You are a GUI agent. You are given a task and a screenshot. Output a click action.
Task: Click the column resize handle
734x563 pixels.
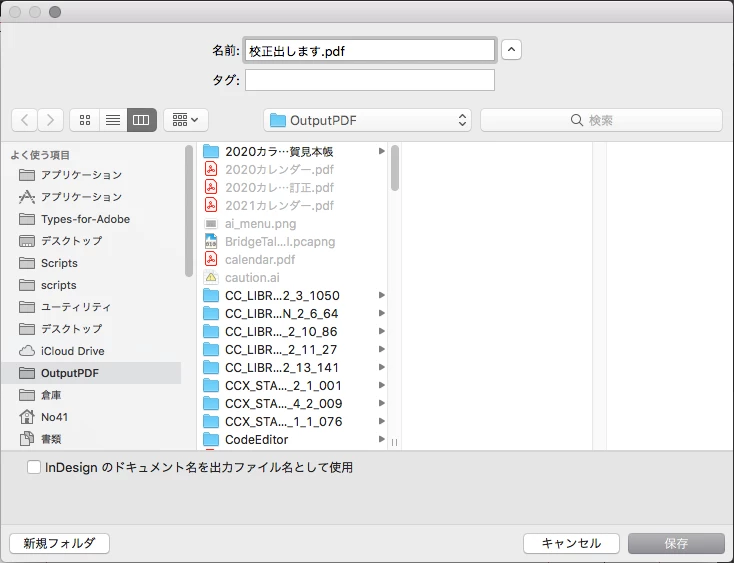click(395, 442)
